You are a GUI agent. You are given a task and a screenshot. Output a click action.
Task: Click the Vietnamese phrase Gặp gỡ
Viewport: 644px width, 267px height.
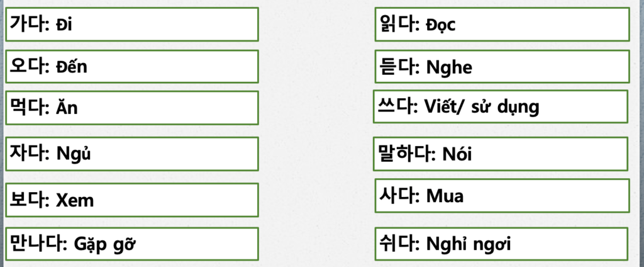104,244
